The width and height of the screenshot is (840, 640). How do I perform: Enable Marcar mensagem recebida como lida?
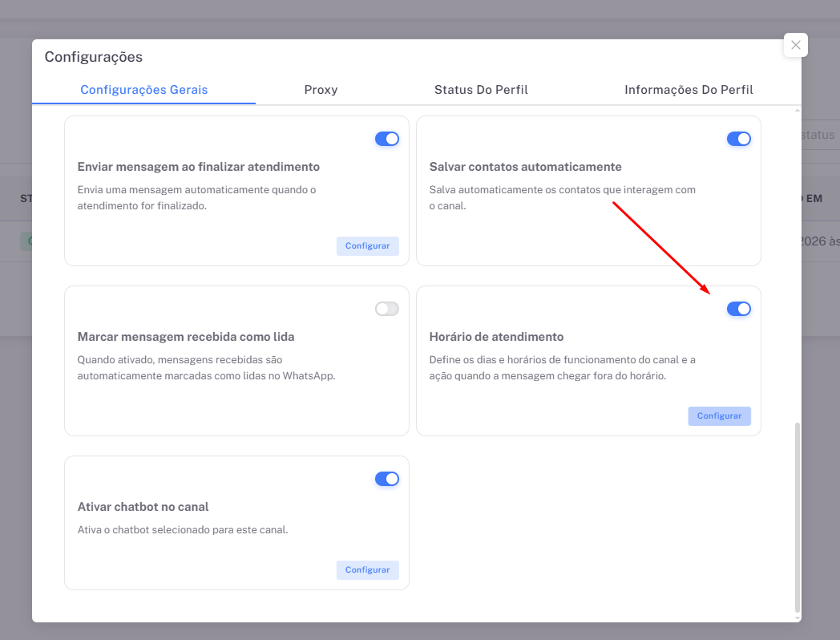pyautogui.click(x=386, y=309)
